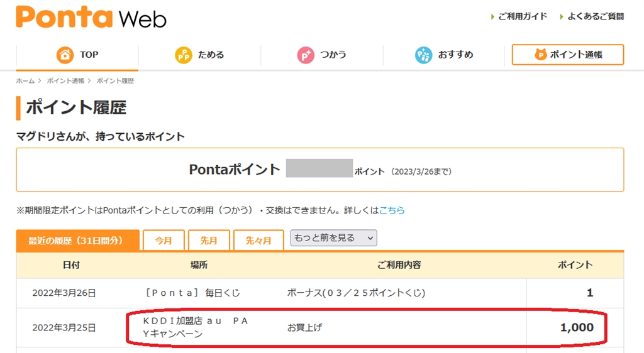Click the yellow ためる coin icon

tap(183, 55)
